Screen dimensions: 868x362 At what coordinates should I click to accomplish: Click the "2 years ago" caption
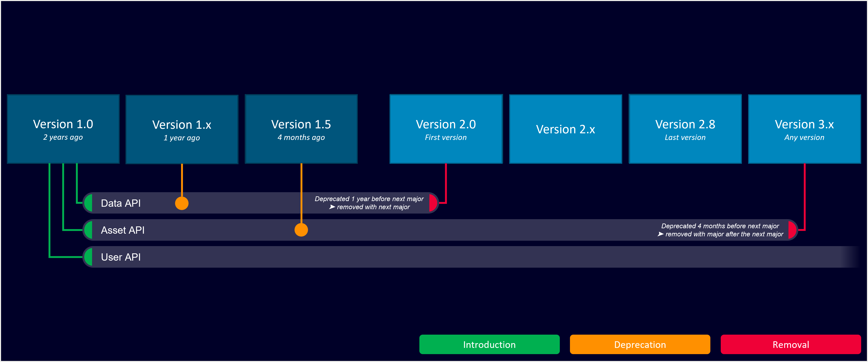tap(63, 137)
